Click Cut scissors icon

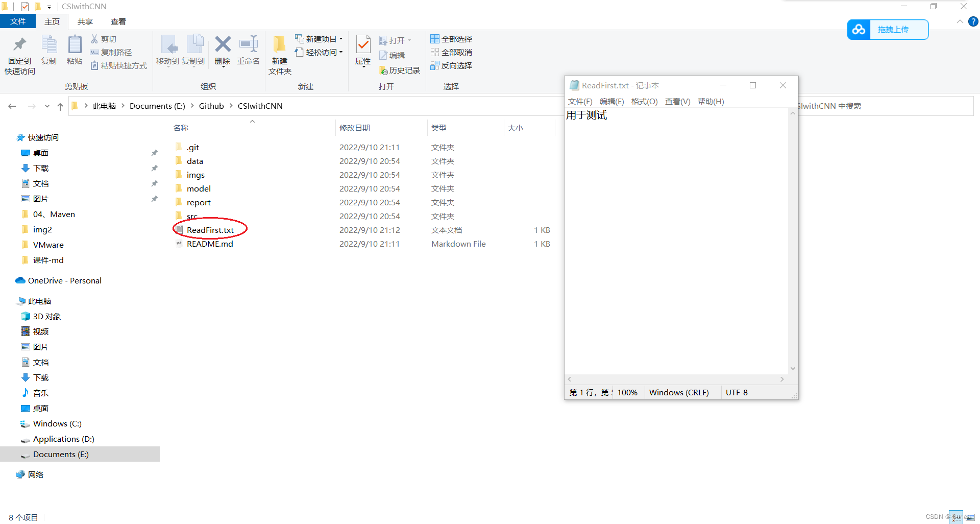click(94, 39)
